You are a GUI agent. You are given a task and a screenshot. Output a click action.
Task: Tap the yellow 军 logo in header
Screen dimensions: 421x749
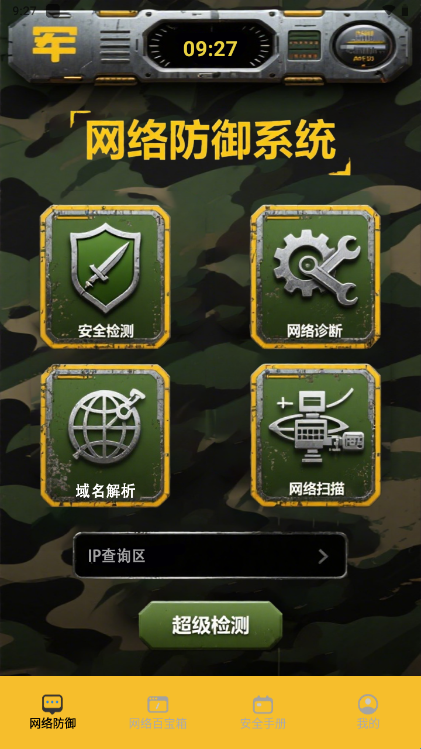[x=54, y=44]
